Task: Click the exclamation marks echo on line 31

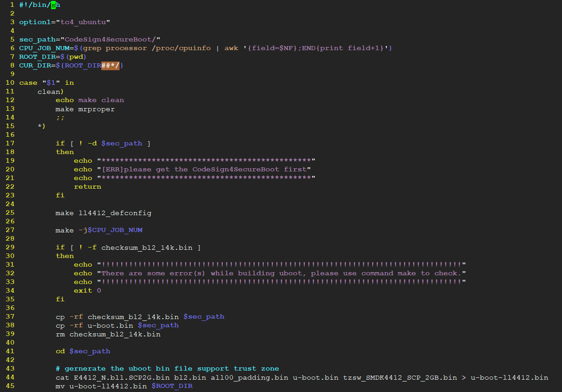Action: (x=270, y=264)
